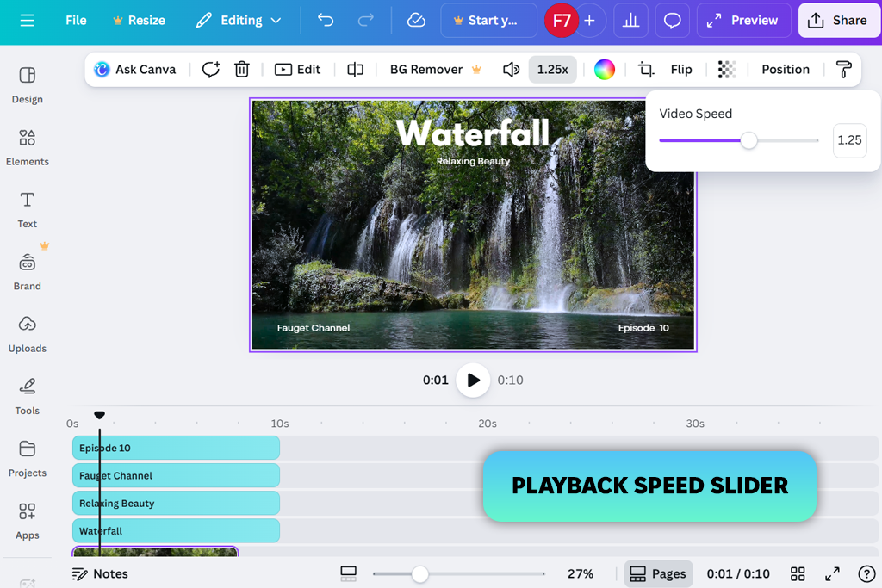Select the Crop tool icon
The image size is (882, 588).
(646, 69)
